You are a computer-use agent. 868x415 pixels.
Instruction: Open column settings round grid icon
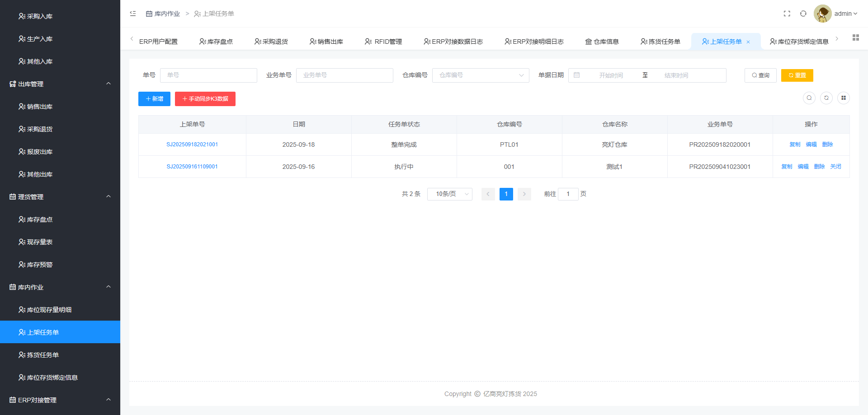(843, 98)
